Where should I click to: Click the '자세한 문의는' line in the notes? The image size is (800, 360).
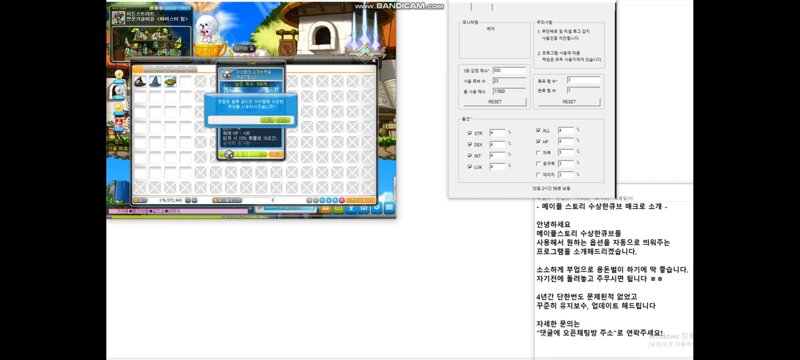pos(558,324)
